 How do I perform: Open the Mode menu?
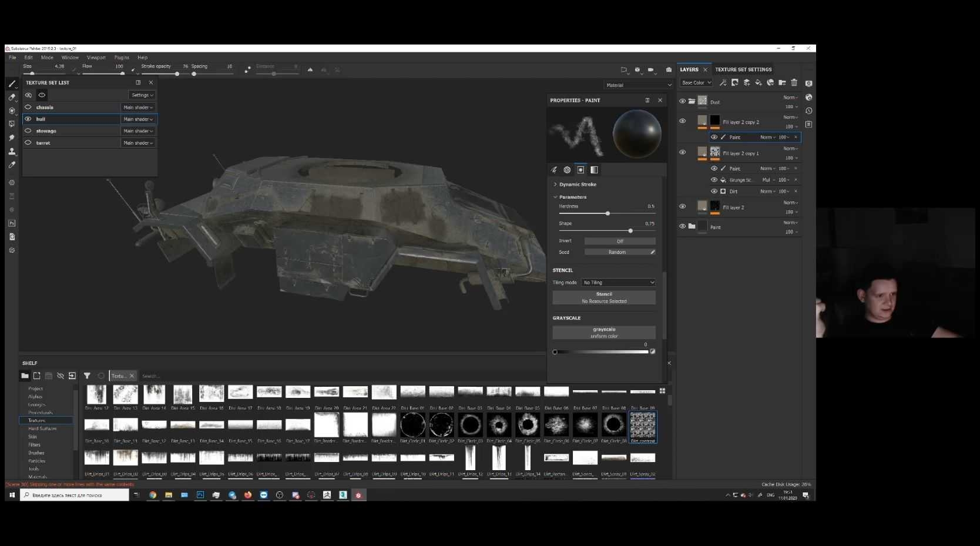tap(47, 58)
